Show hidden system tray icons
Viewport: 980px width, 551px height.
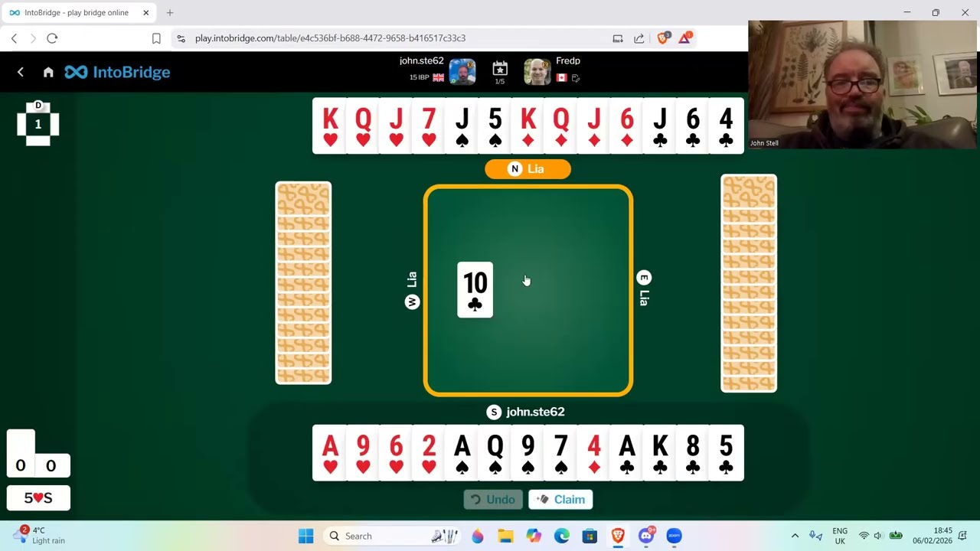[x=795, y=536]
